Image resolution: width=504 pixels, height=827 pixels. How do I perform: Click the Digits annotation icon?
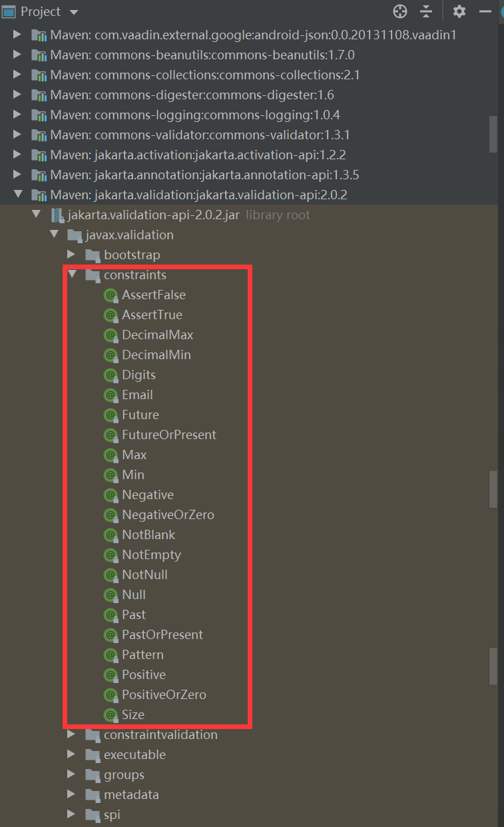[111, 375]
